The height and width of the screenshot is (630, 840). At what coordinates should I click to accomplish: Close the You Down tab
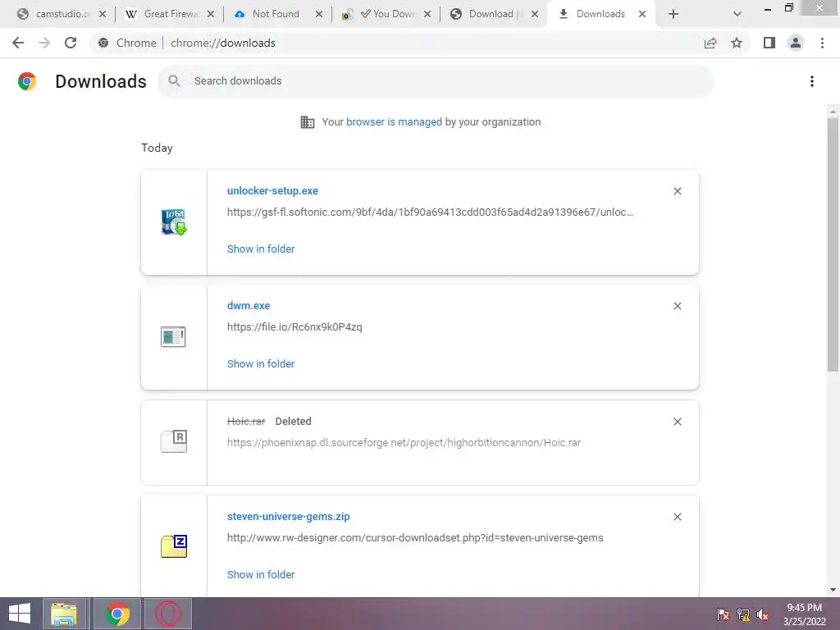[427, 14]
